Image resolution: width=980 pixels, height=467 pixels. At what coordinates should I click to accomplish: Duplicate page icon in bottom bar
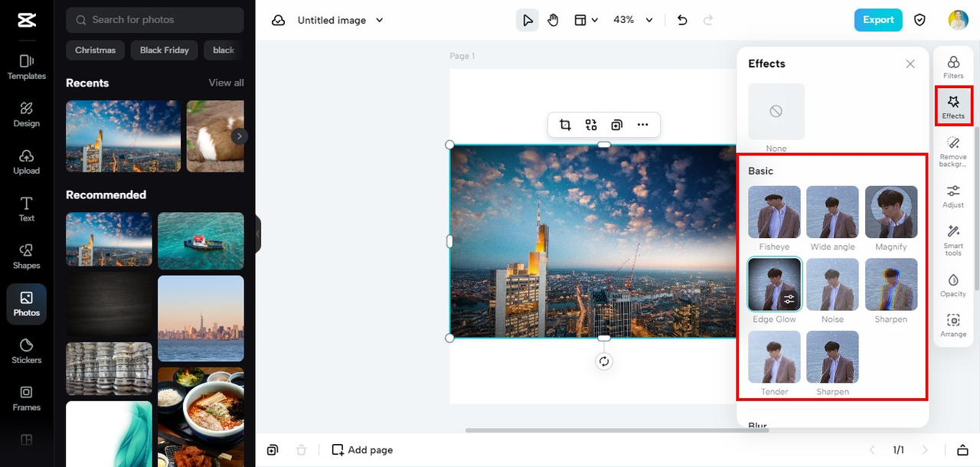273,450
